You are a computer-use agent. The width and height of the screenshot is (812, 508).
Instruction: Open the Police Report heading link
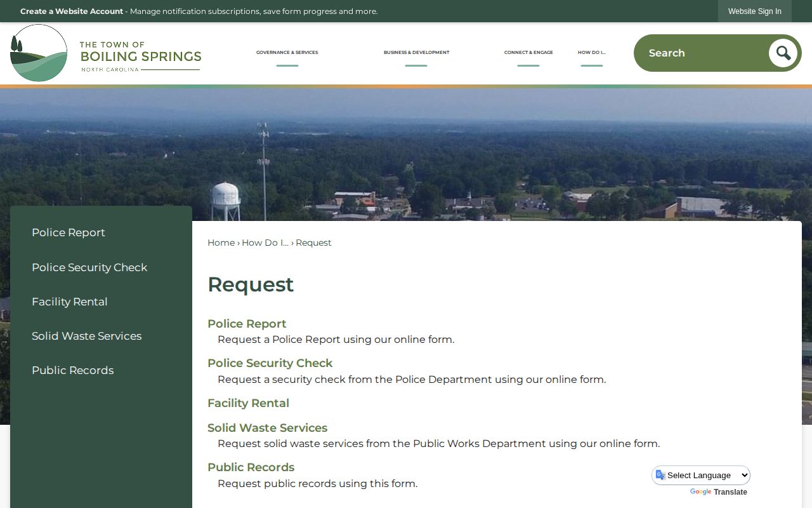247,324
